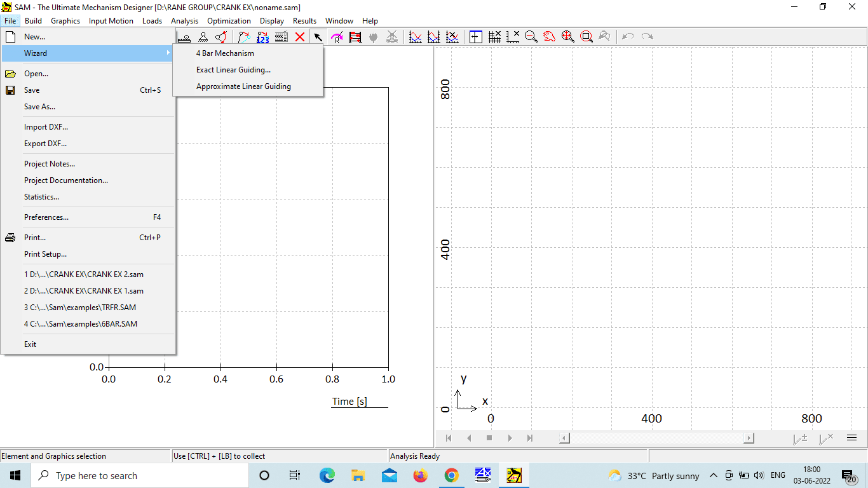Image resolution: width=868 pixels, height=488 pixels.
Task: Click the undo arrow icon
Action: tap(628, 37)
